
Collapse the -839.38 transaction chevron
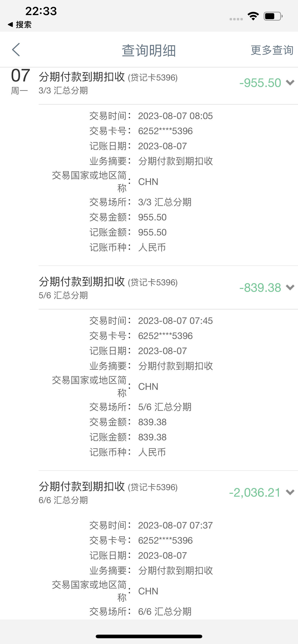coord(290,287)
